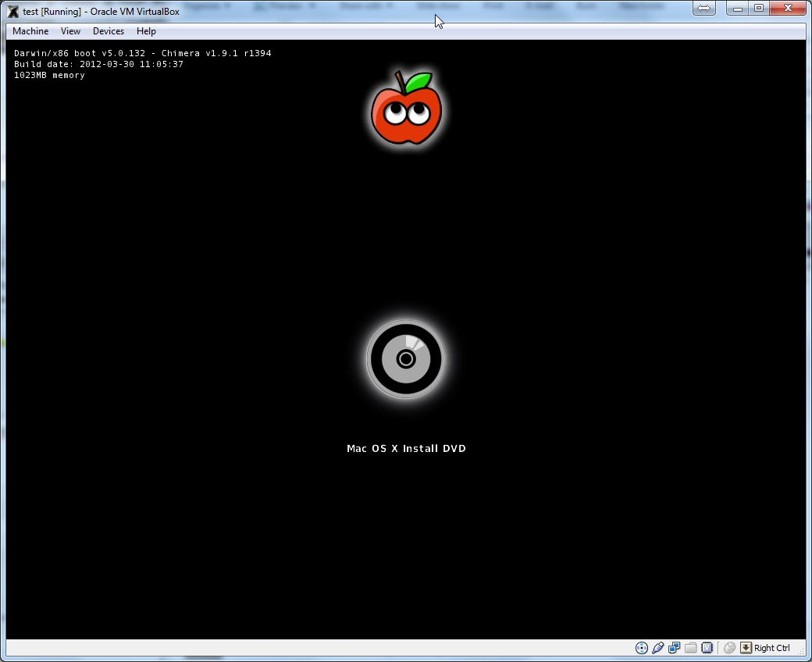Click the Darwin/x86 boot version line
Viewport: 812px width, 662px height.
tap(142, 53)
